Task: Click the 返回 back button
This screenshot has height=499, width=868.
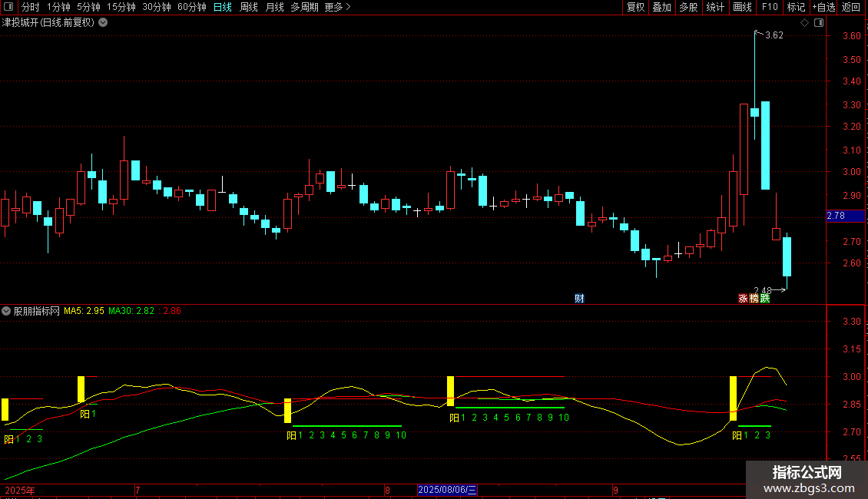Action: coord(851,7)
